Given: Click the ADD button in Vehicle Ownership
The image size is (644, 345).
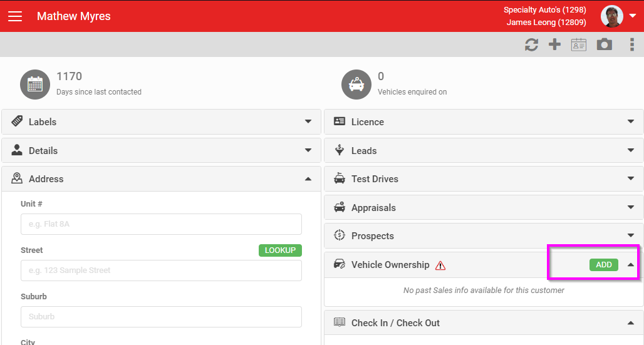Looking at the screenshot, I should [x=604, y=265].
